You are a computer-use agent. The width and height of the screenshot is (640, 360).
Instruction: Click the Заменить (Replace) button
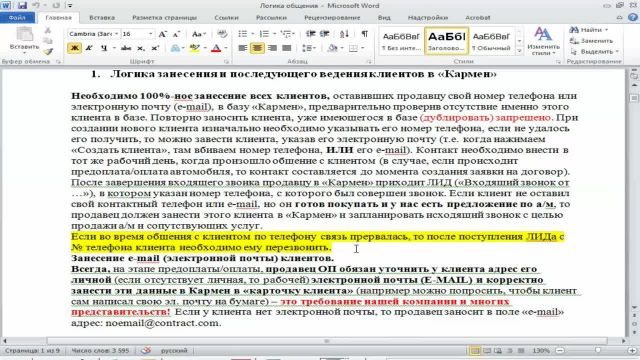click(591, 41)
